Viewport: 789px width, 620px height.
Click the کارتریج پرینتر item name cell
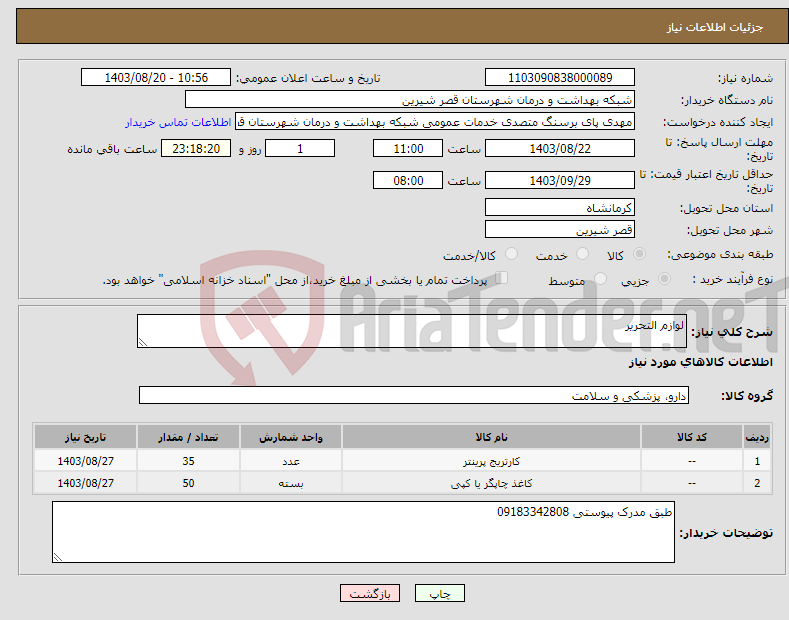click(x=491, y=460)
